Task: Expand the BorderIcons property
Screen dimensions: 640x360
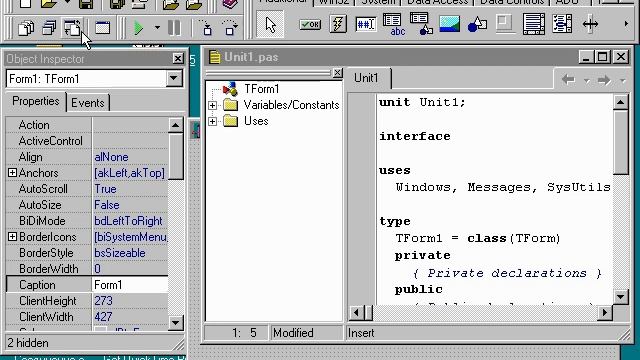Action: pyautogui.click(x=12, y=237)
